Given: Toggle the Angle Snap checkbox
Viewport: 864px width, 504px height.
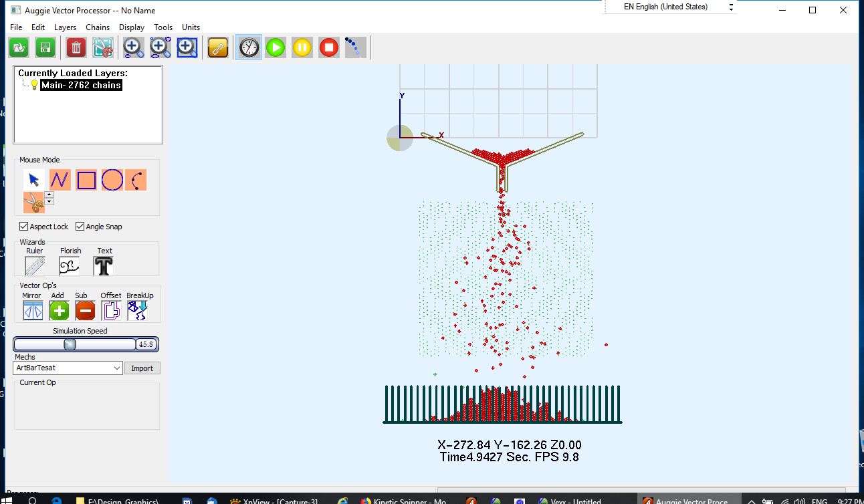Looking at the screenshot, I should [80, 227].
